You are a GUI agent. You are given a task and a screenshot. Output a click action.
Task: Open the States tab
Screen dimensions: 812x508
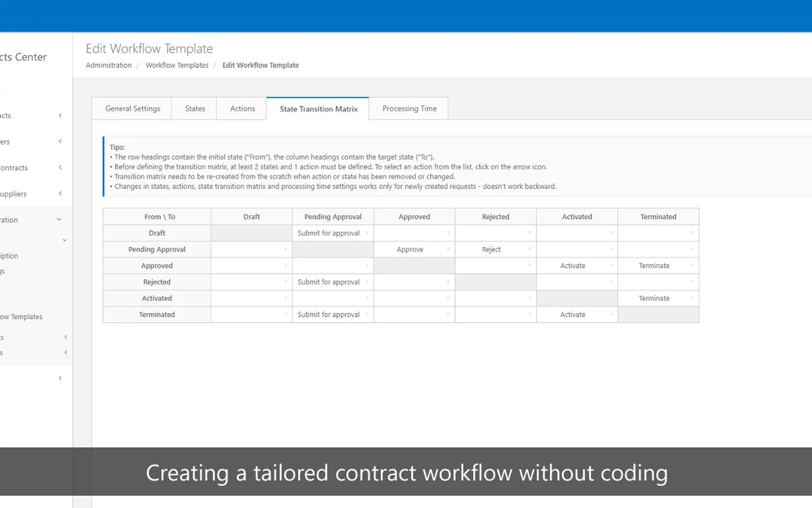[195, 109]
